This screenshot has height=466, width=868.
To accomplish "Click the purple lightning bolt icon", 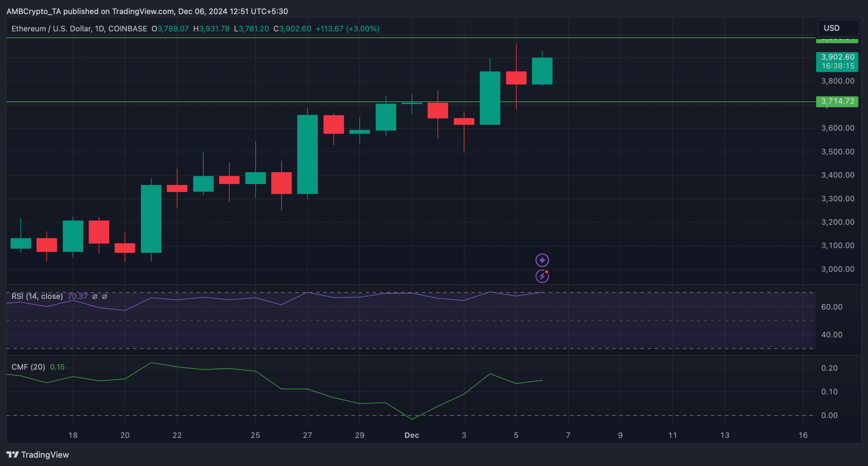I will [x=542, y=276].
